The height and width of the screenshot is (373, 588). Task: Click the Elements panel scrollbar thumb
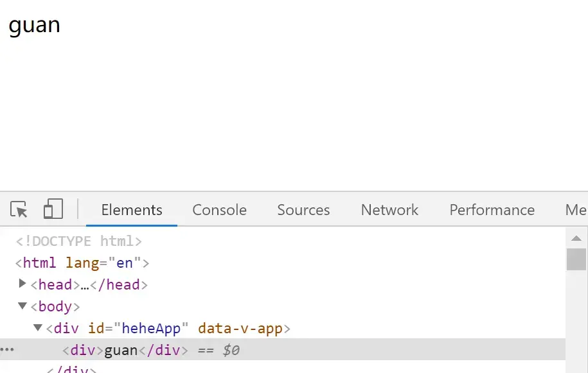pos(576,259)
